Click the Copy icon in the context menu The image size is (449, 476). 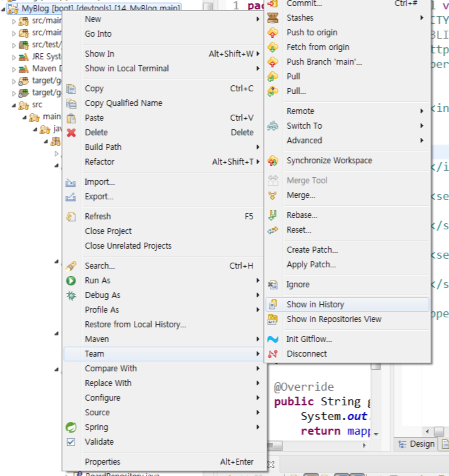click(71, 89)
